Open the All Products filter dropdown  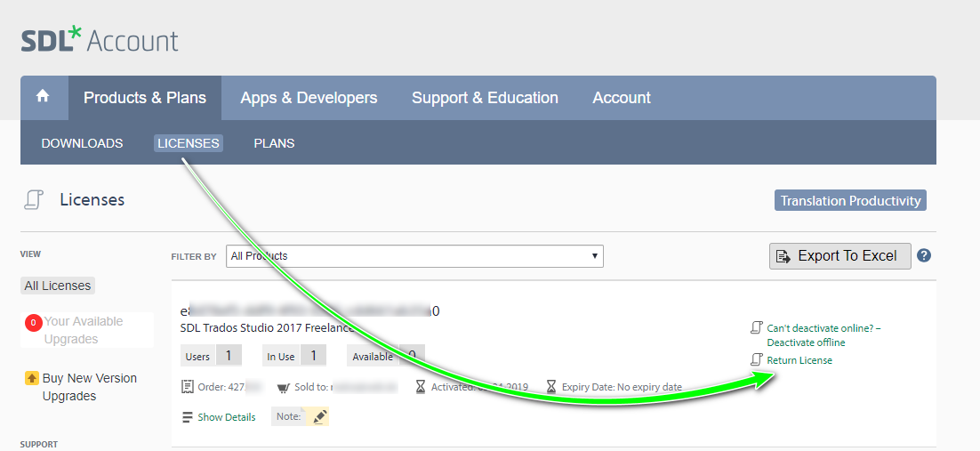(414, 256)
